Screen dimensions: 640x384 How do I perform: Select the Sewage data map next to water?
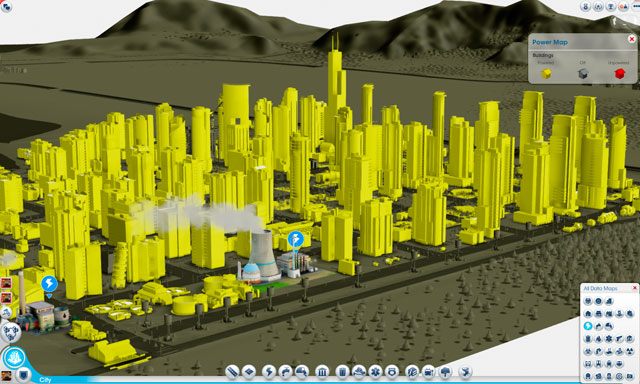[x=609, y=326]
